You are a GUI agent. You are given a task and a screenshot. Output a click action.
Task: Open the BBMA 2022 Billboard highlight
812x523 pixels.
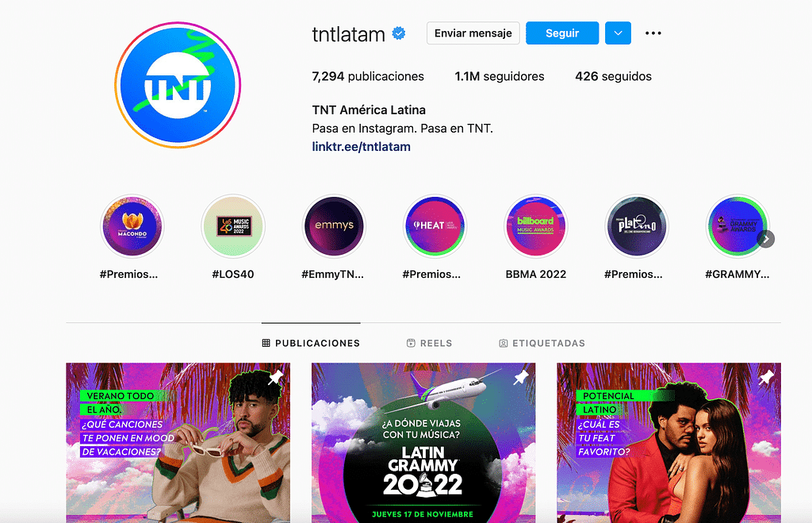click(536, 226)
